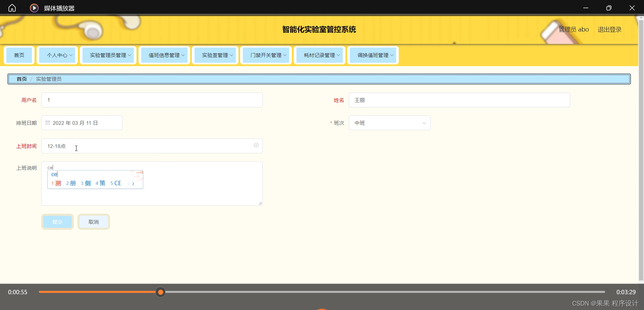Expand the 值班信息管理 dropdown
The image size is (644, 310).
164,55
